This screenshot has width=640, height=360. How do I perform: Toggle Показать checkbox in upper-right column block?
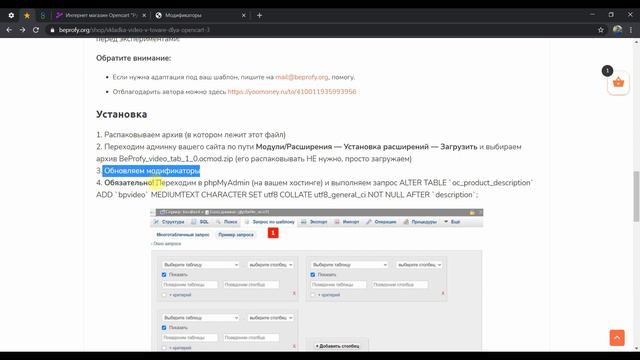313,275
